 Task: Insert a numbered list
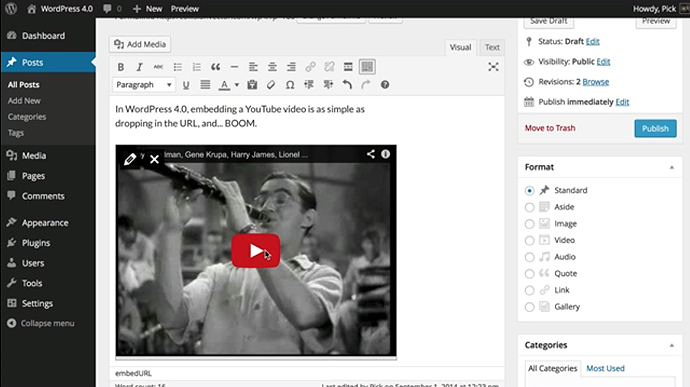click(x=197, y=67)
